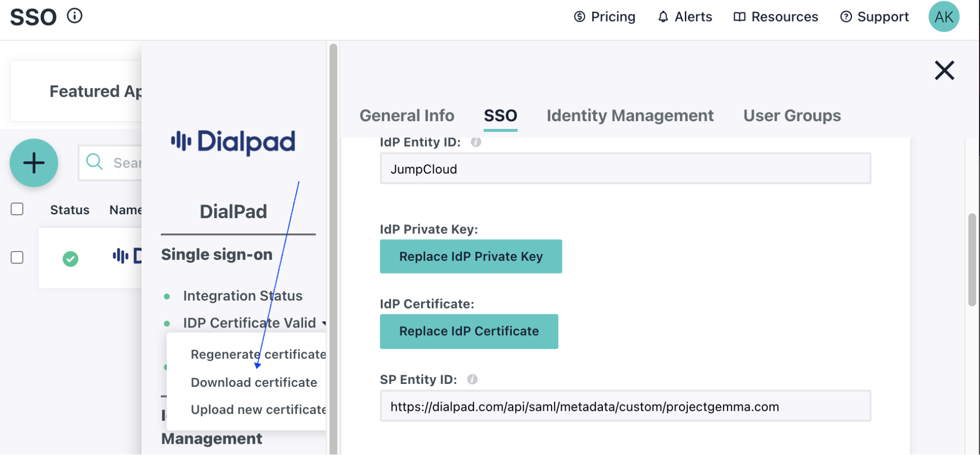
Task: Open the Resources book icon
Action: pyautogui.click(x=739, y=17)
